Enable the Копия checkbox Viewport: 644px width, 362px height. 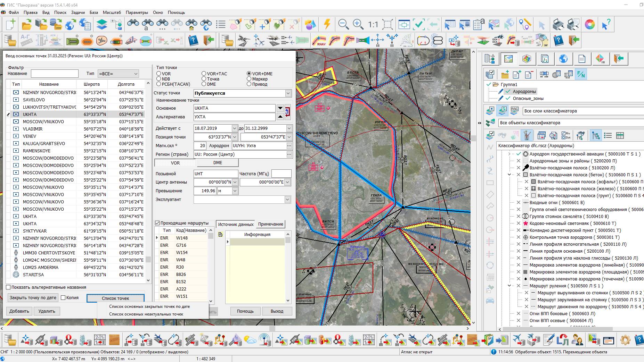pyautogui.click(x=63, y=297)
